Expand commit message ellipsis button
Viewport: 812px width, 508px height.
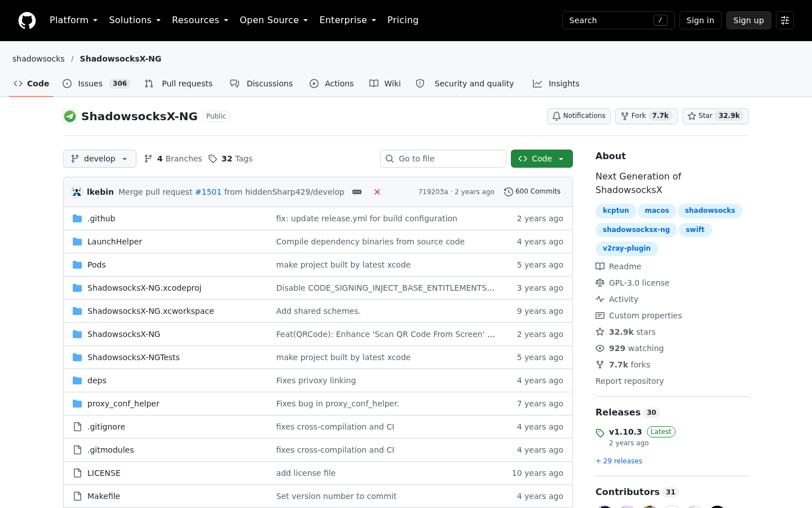(x=357, y=192)
